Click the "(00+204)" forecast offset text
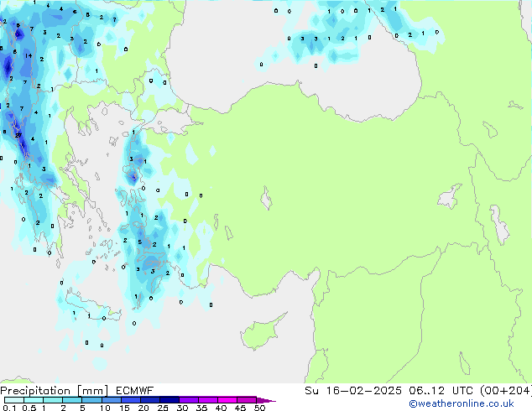 pyautogui.click(x=505, y=391)
